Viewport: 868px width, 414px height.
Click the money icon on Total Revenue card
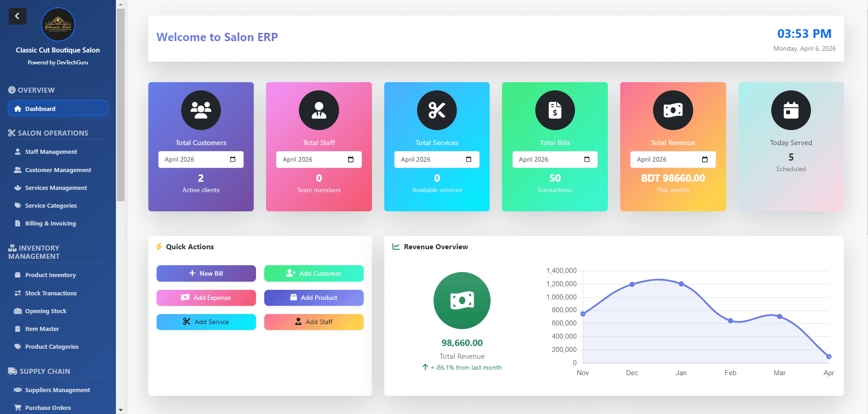tap(673, 110)
